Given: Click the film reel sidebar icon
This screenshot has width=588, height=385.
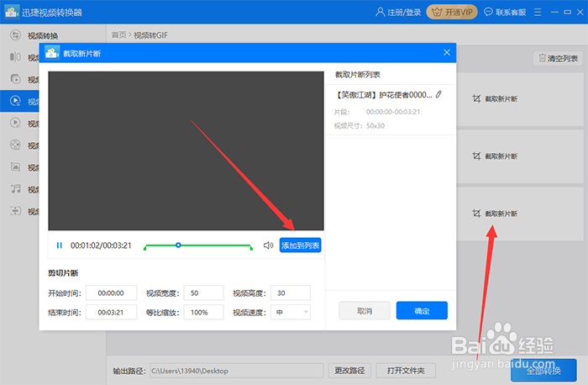Looking at the screenshot, I should [15, 145].
